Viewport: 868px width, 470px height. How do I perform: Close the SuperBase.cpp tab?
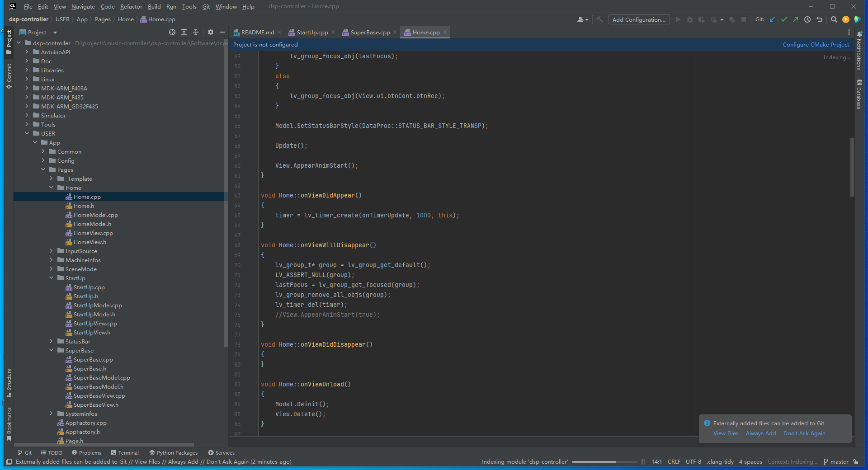point(395,32)
